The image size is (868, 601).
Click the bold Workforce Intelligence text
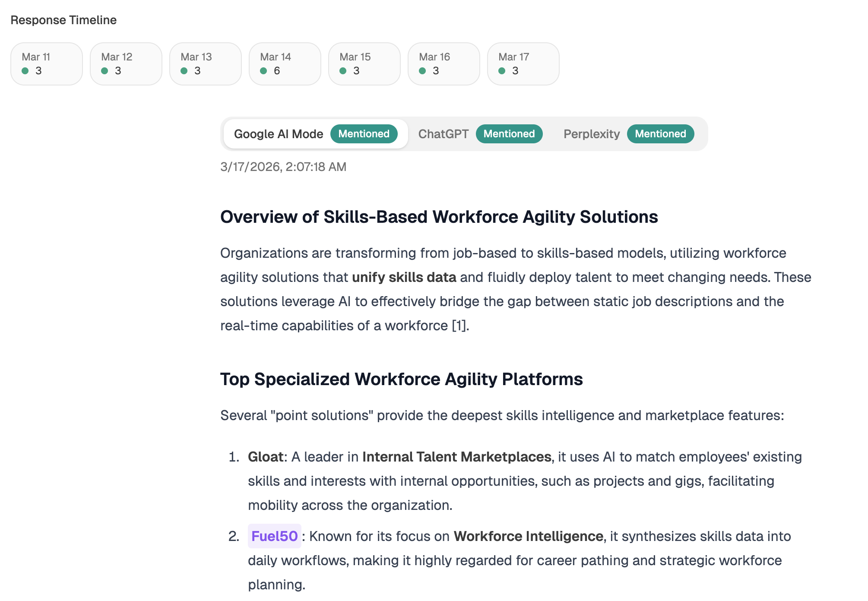528,536
